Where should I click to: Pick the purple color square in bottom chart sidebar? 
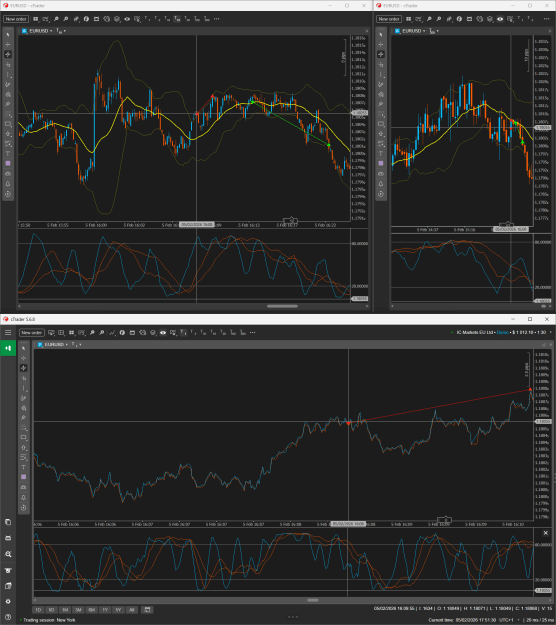[x=24, y=477]
